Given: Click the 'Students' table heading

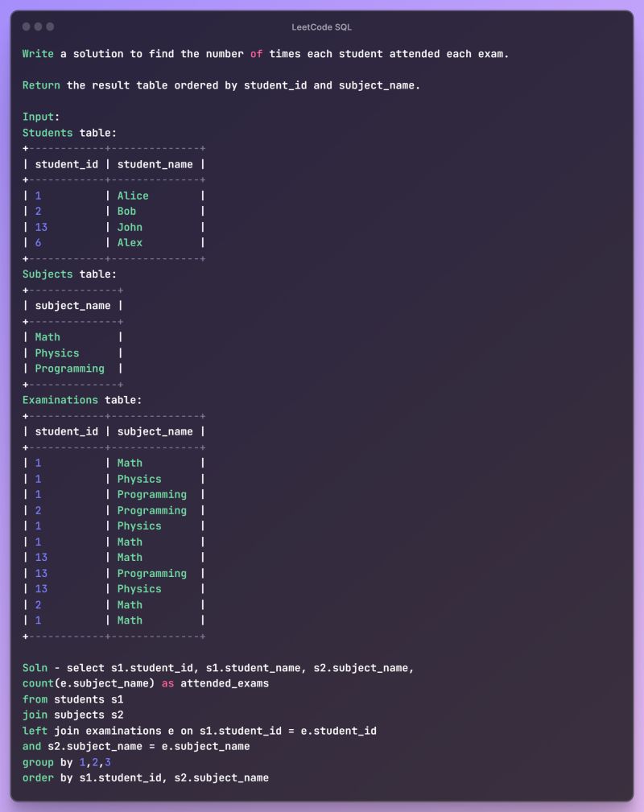Looking at the screenshot, I should click(x=47, y=133).
